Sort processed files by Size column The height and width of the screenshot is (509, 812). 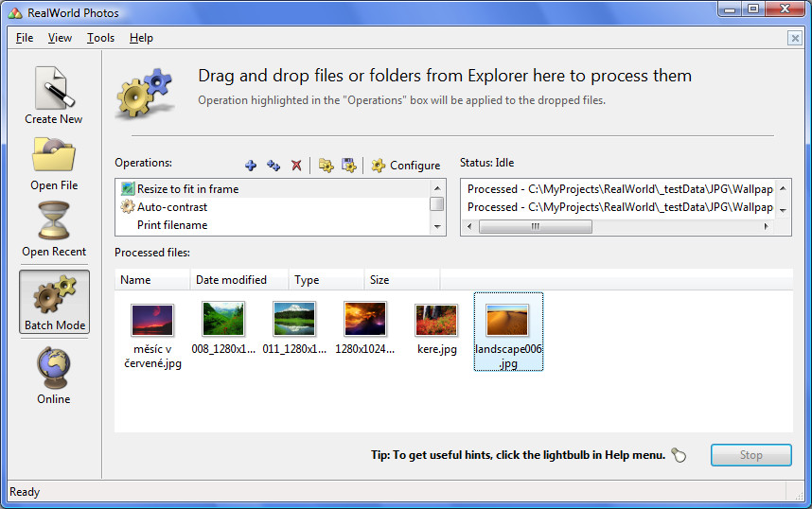[x=402, y=280]
